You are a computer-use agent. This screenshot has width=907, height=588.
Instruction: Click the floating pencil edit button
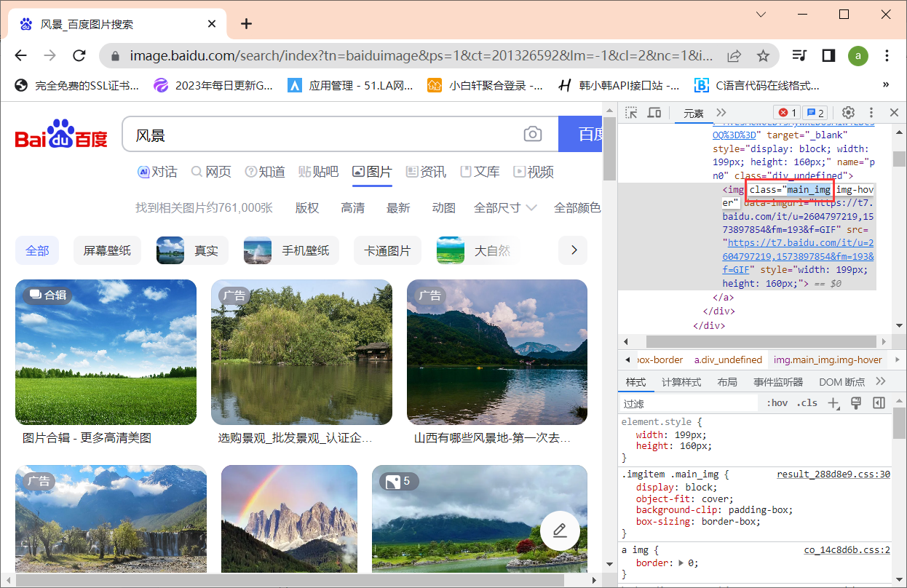560,531
